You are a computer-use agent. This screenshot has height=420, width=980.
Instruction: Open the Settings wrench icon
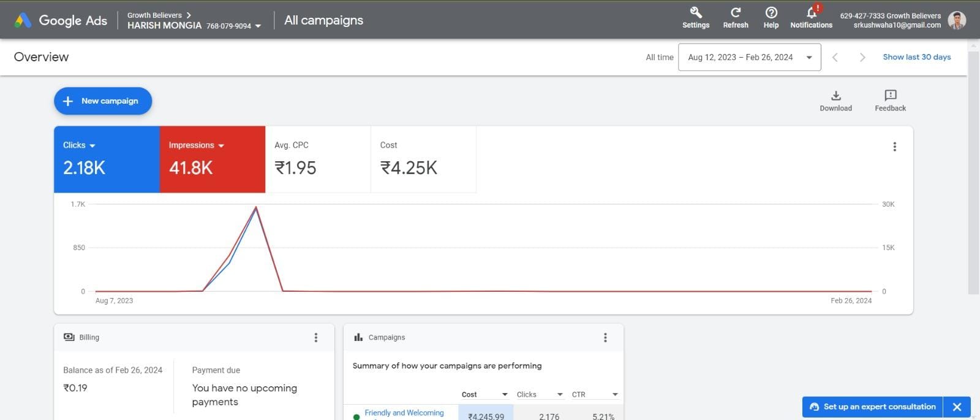(x=696, y=13)
